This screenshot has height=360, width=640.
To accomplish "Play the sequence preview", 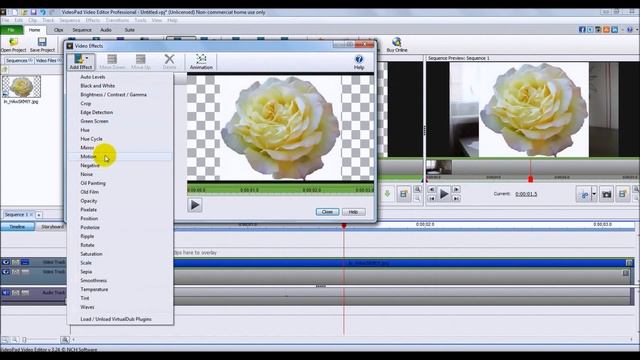I will point(444,194).
